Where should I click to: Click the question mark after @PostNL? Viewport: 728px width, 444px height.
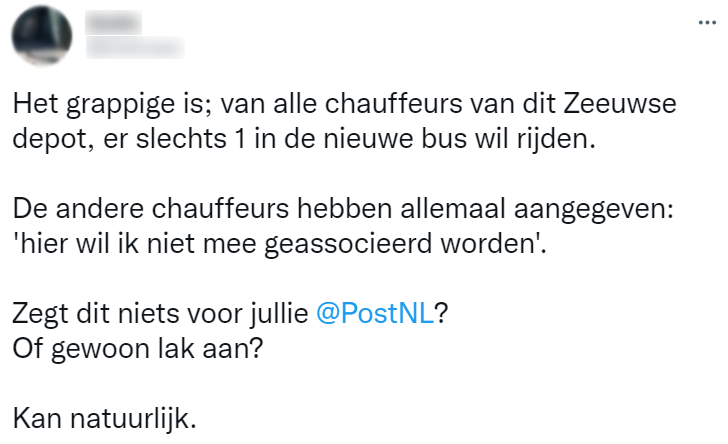click(441, 312)
